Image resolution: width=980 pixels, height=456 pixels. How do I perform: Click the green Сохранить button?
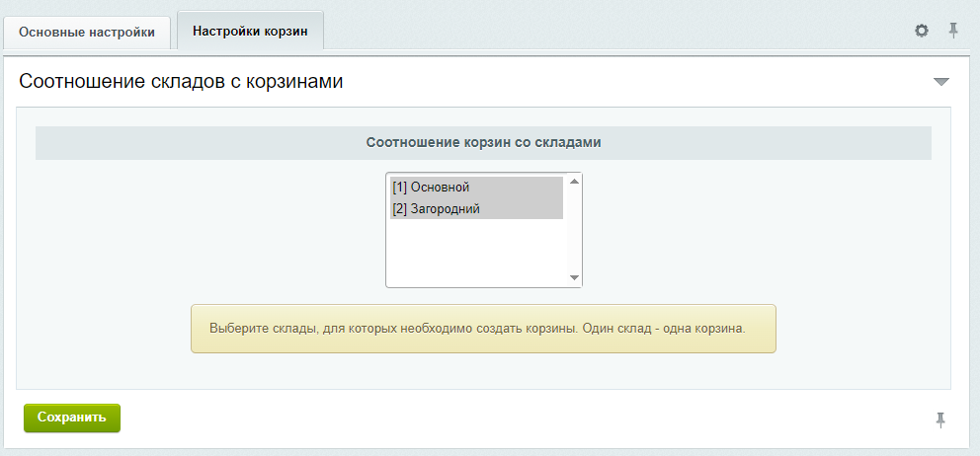click(x=72, y=418)
